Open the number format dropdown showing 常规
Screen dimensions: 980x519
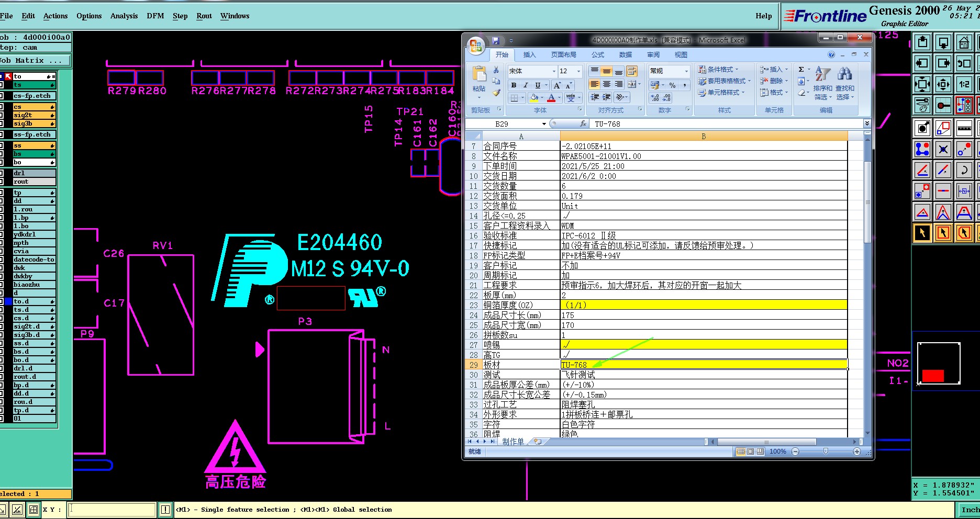(686, 71)
